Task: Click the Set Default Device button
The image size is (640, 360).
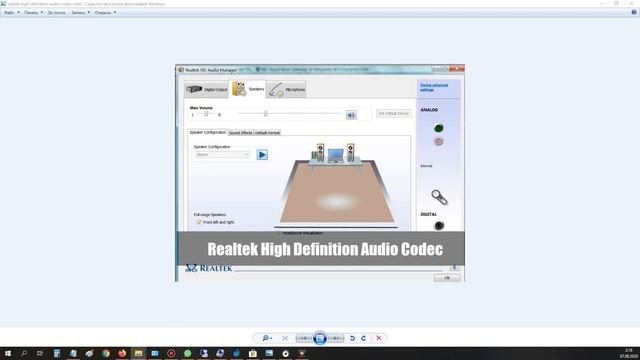Action: pos(393,113)
